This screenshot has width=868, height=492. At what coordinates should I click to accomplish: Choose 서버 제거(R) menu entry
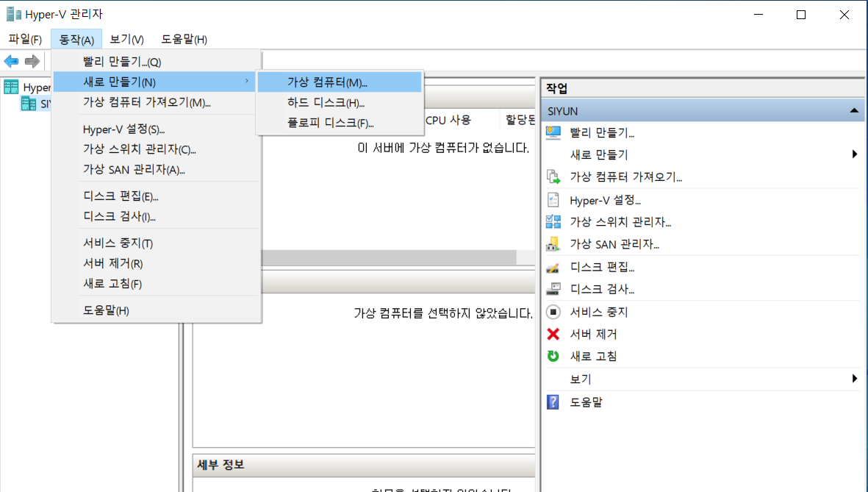tap(156, 264)
